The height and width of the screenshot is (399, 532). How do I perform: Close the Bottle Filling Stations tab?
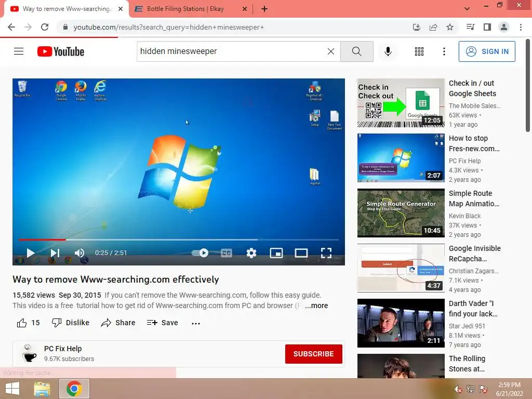tap(245, 9)
